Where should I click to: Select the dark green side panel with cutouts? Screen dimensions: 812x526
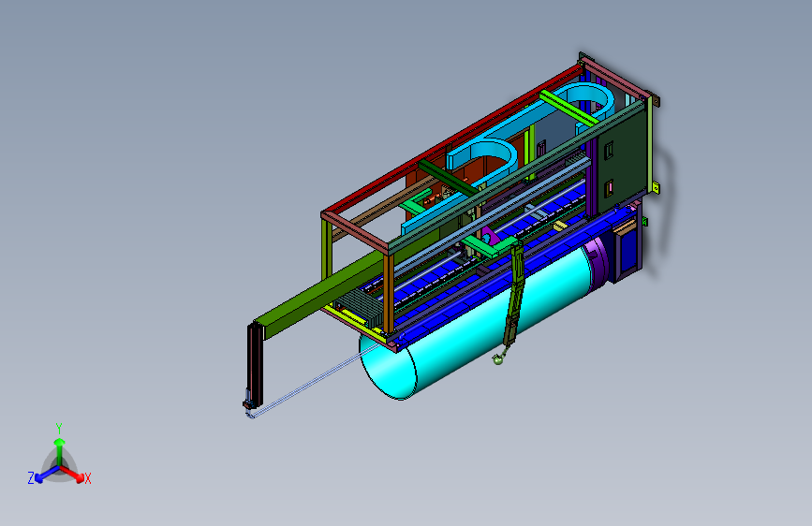click(623, 158)
